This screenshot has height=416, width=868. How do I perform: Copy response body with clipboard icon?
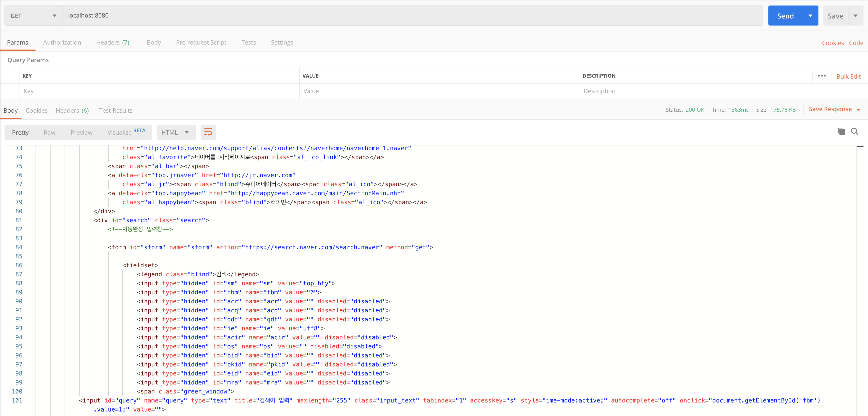841,131
